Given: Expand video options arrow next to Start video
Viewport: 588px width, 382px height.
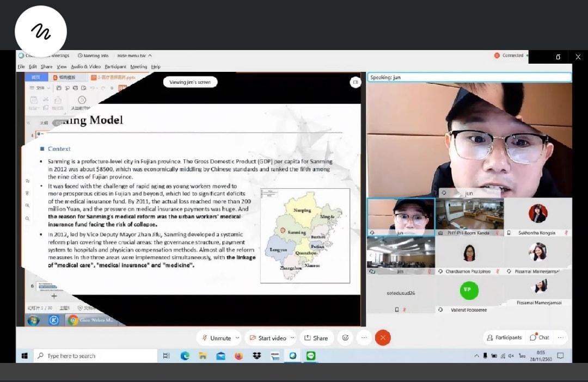Looking at the screenshot, I should click(292, 338).
